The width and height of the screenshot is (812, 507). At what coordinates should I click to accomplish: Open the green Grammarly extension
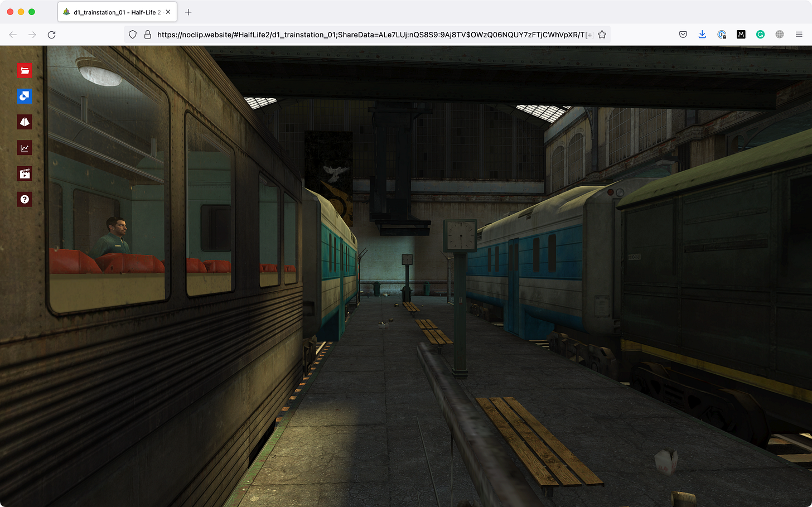[x=760, y=35]
